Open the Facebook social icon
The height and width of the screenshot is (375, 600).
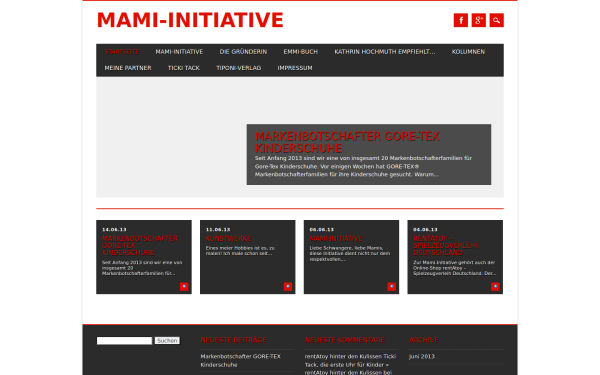(x=461, y=20)
